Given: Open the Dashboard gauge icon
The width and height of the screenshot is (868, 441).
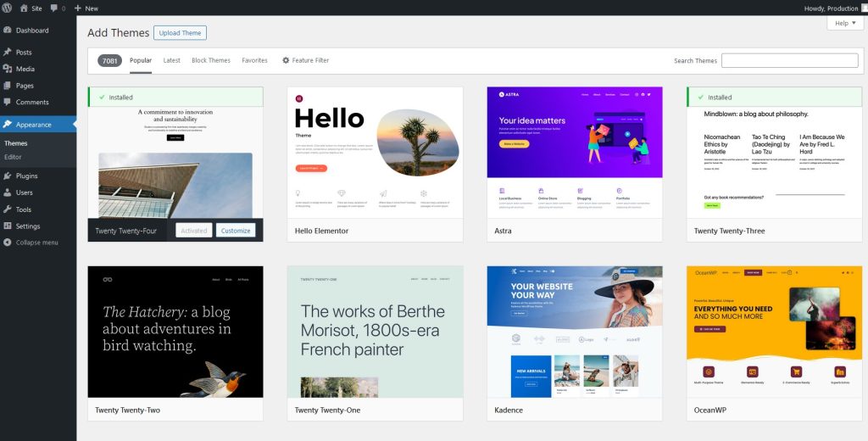Looking at the screenshot, I should point(7,31).
